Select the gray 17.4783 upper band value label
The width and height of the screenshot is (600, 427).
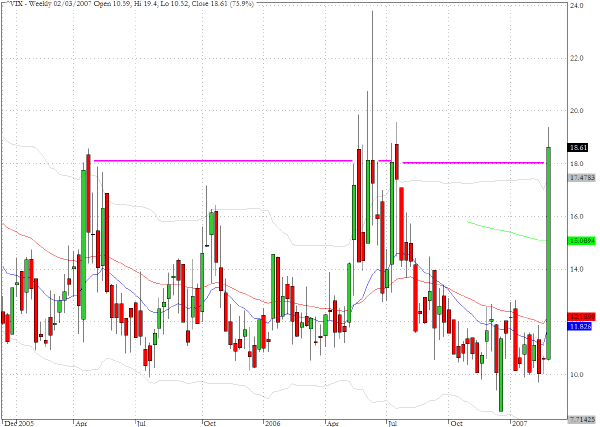pos(582,178)
